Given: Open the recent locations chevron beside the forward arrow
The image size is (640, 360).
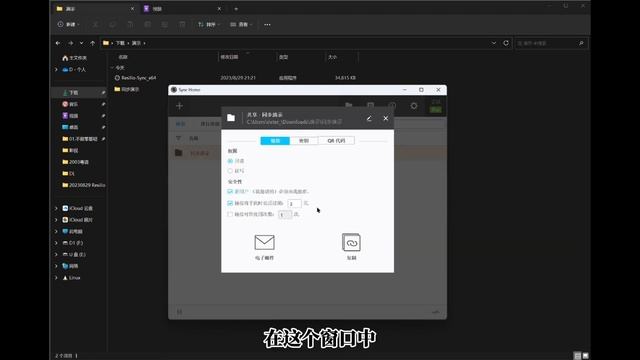Looking at the screenshot, I should click(81, 43).
